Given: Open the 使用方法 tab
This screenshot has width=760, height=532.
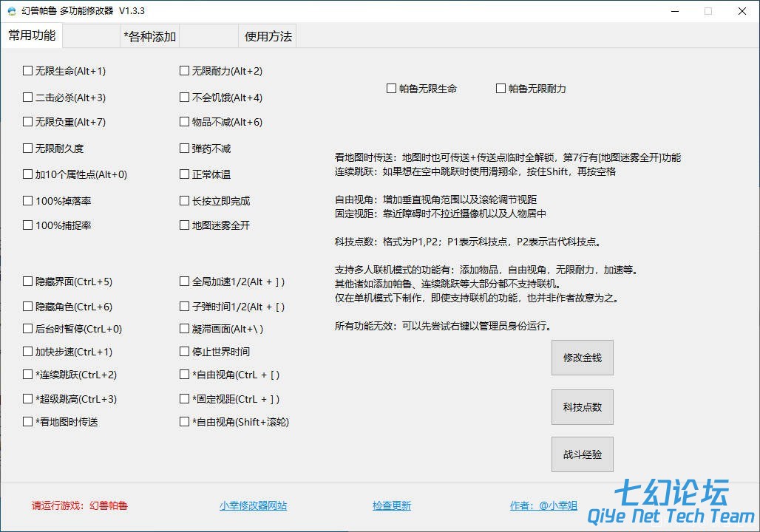Looking at the screenshot, I should (268, 36).
